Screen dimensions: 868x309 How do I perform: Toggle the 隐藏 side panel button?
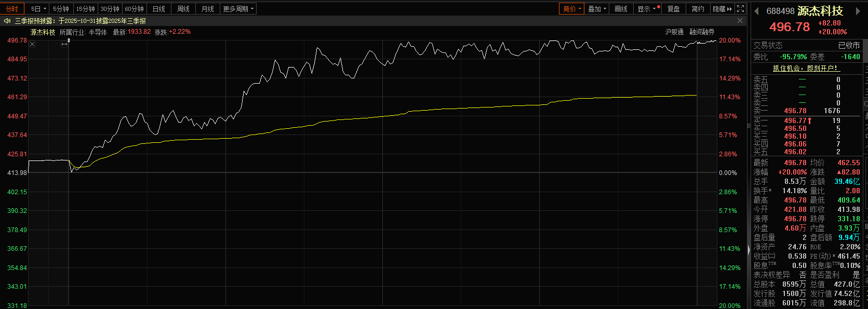722,9
